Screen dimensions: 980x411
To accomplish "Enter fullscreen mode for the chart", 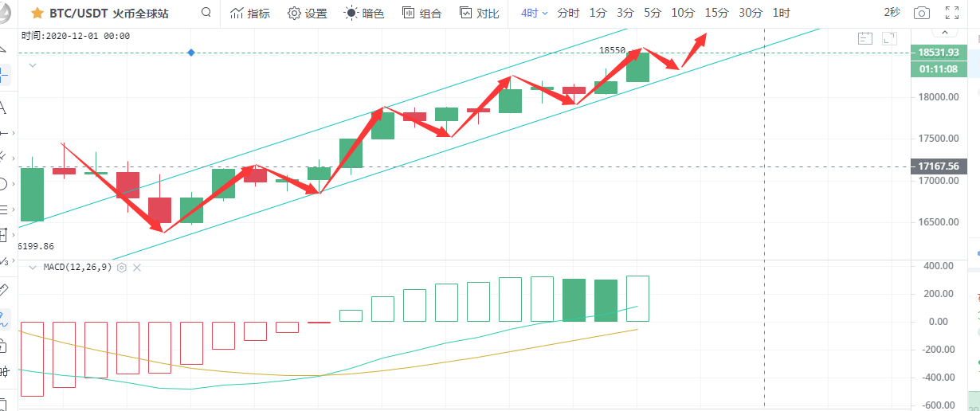I will 951,13.
